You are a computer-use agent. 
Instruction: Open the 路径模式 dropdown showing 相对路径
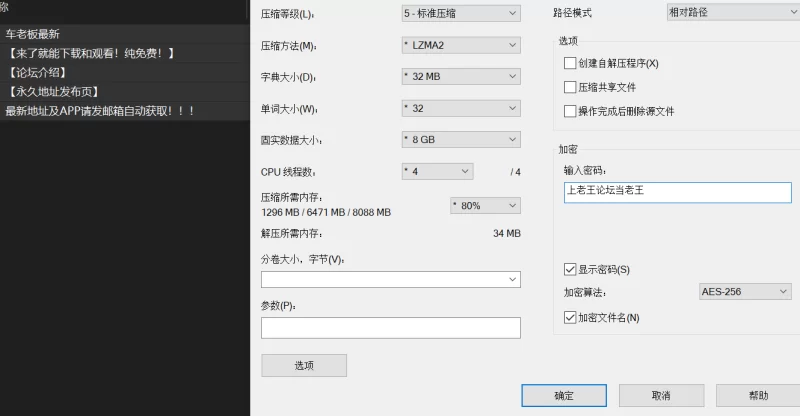733,12
